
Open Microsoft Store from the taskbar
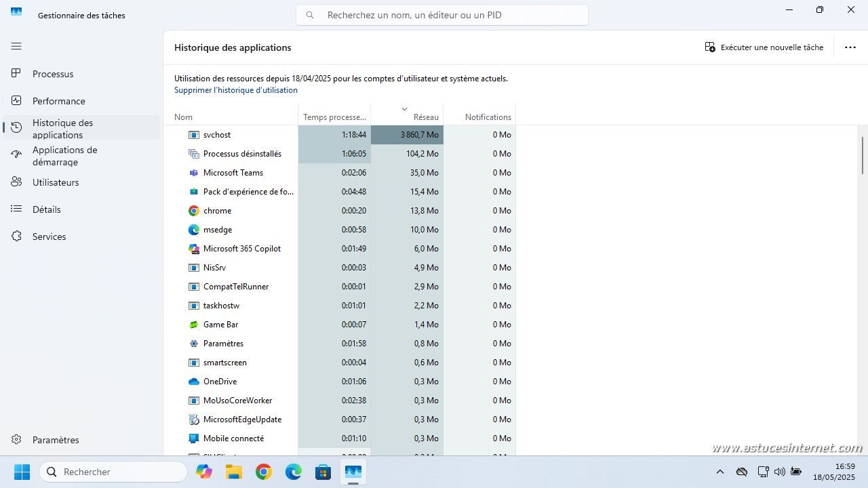pos(323,472)
